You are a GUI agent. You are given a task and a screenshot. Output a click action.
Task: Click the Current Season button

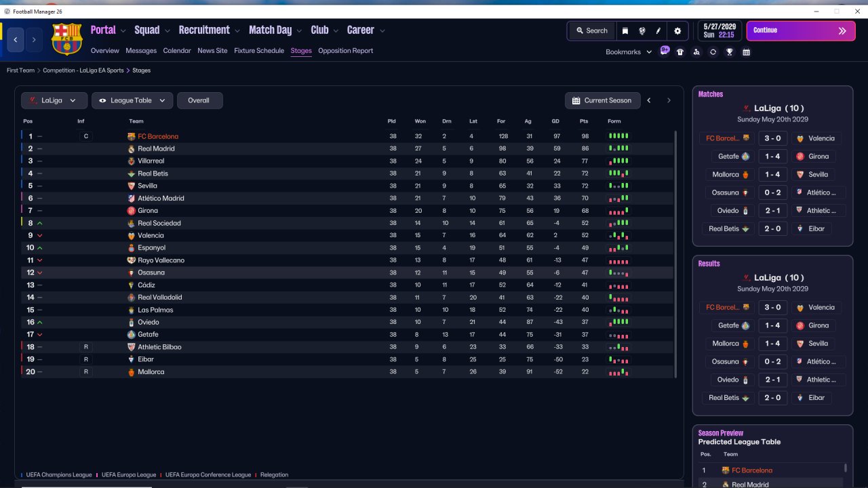(601, 100)
